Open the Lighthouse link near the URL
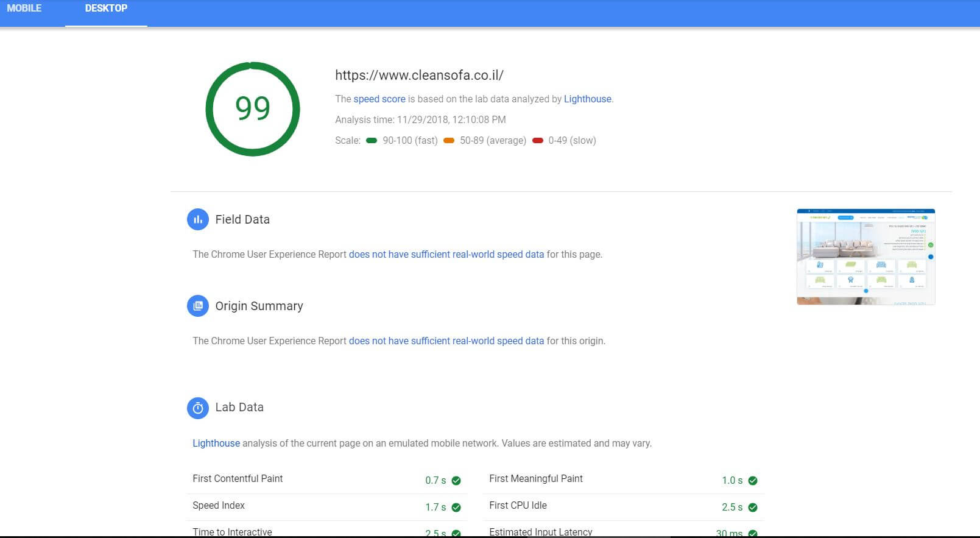Viewport: 980px width, 538px height. click(587, 99)
